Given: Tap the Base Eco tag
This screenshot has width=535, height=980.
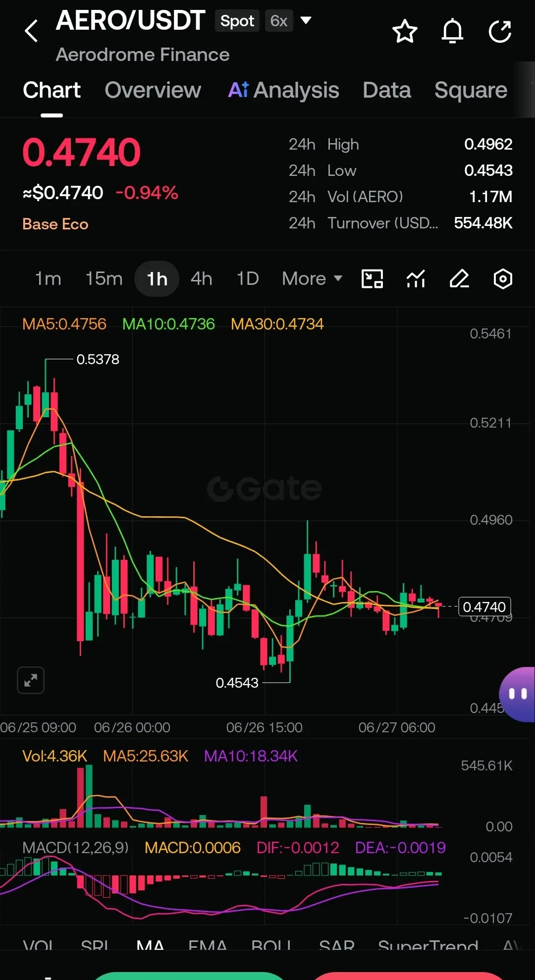Looking at the screenshot, I should point(55,224).
